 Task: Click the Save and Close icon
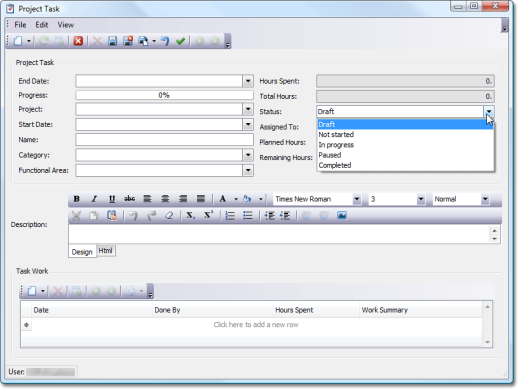coord(128,41)
